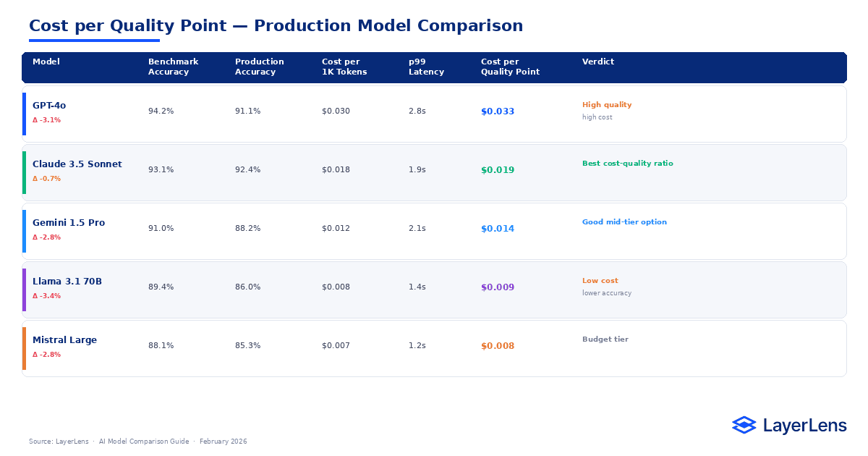
Task: Select the Verdict column header
Action: click(598, 62)
